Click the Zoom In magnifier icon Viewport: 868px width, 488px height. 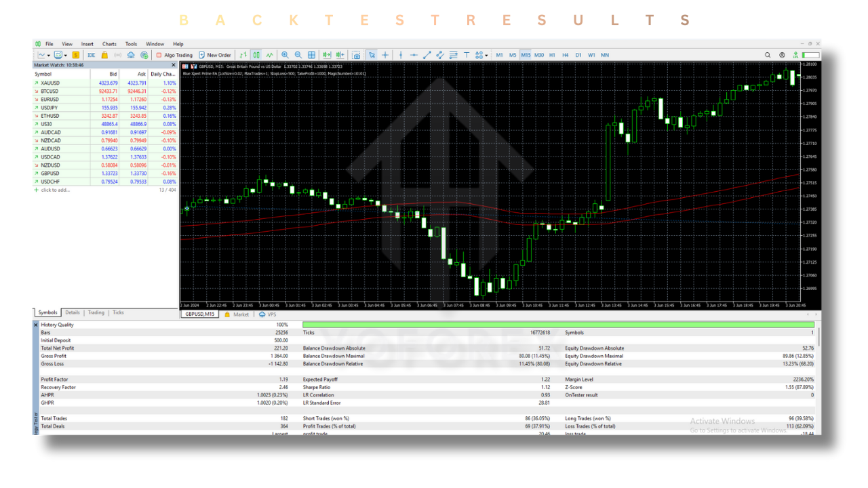(285, 55)
